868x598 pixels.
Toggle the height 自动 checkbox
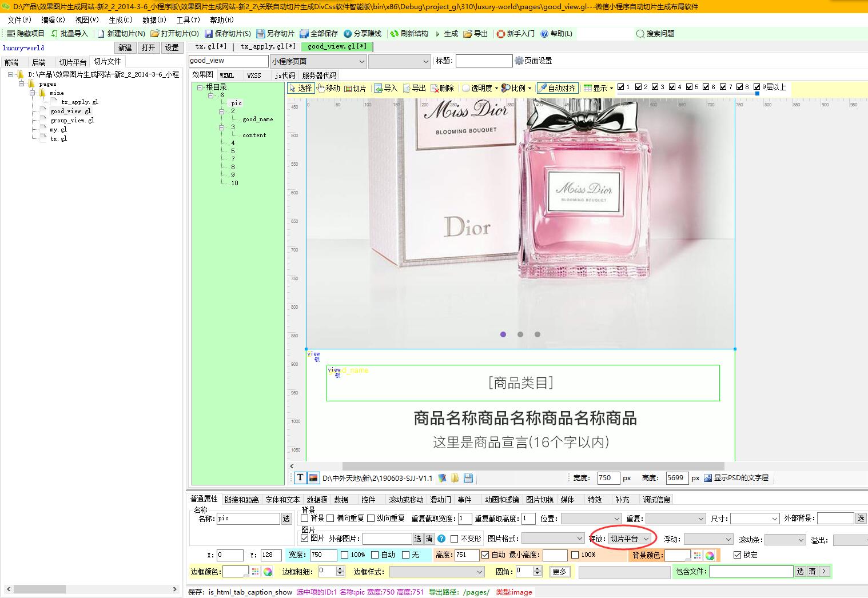tap(485, 555)
